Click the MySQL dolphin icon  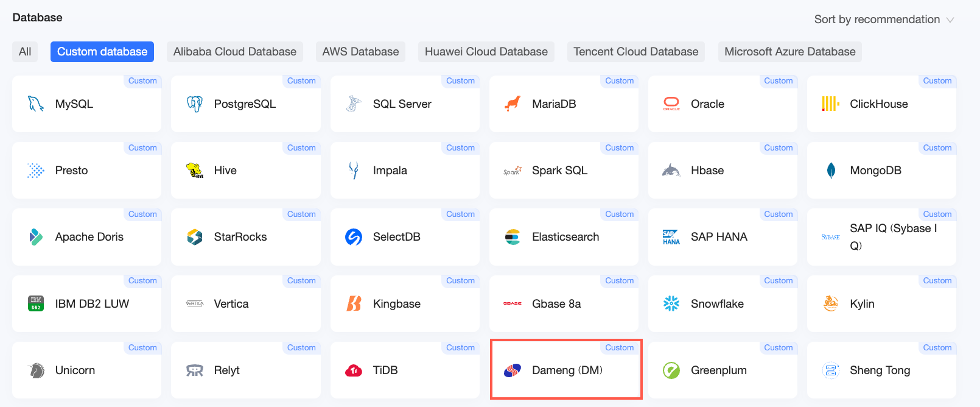(36, 104)
